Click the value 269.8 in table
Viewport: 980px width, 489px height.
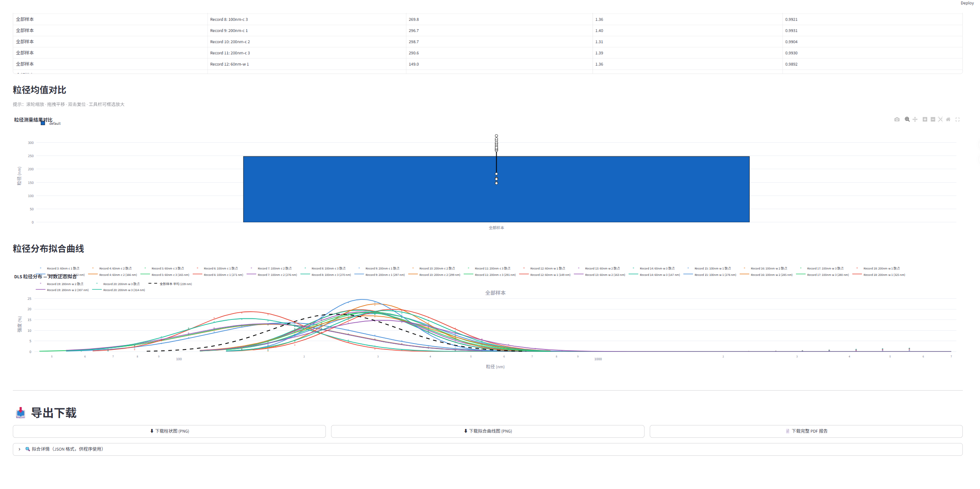pos(499,20)
